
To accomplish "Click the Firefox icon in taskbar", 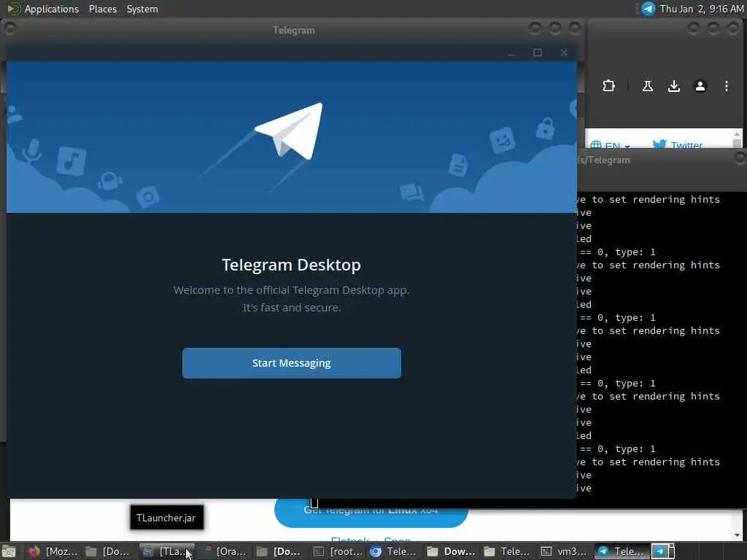I will point(34,551).
